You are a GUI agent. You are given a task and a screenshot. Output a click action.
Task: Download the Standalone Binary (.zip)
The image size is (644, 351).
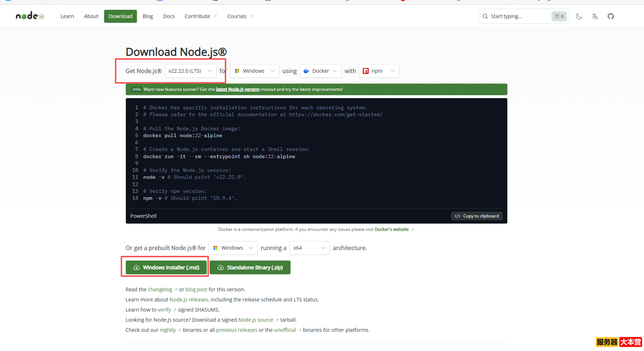tap(250, 267)
